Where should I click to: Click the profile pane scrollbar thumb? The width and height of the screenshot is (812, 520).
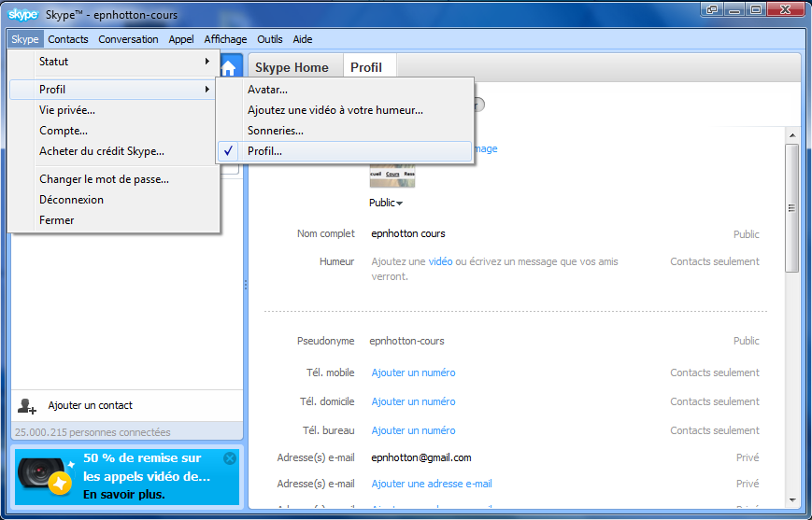(791, 208)
